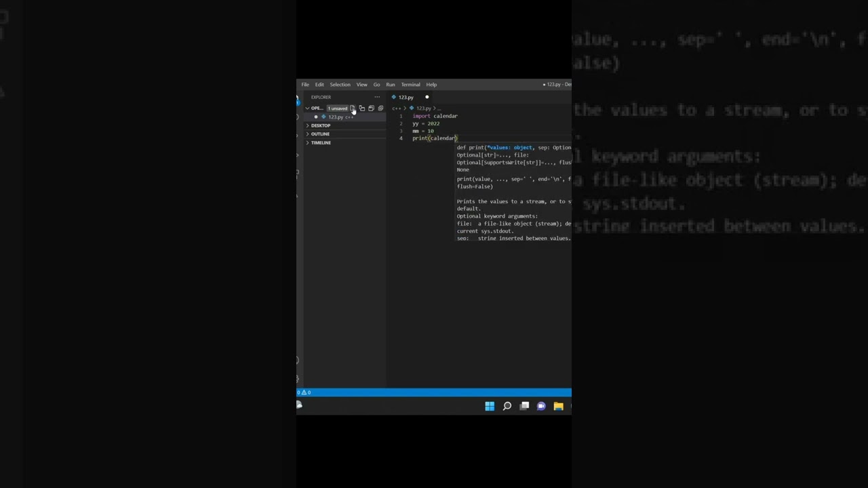Collapse the Open Editors section
Image resolution: width=868 pixels, height=488 pixels.
[307, 108]
